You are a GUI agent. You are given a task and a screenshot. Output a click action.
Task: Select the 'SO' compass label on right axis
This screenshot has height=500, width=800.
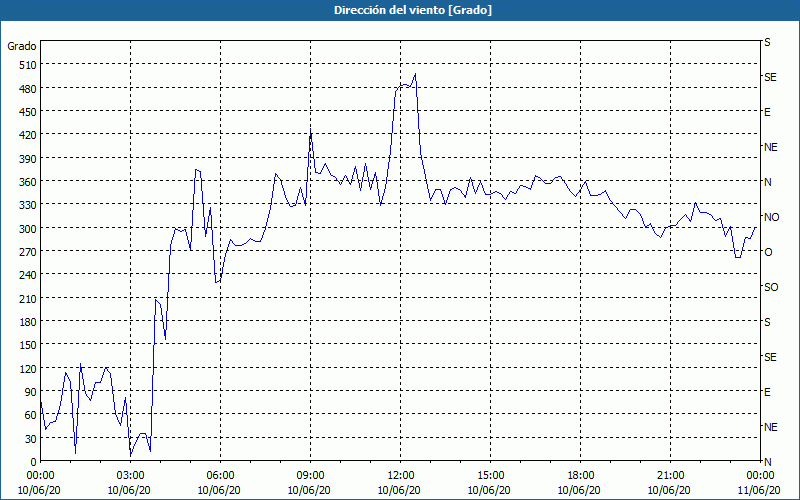coord(771,287)
